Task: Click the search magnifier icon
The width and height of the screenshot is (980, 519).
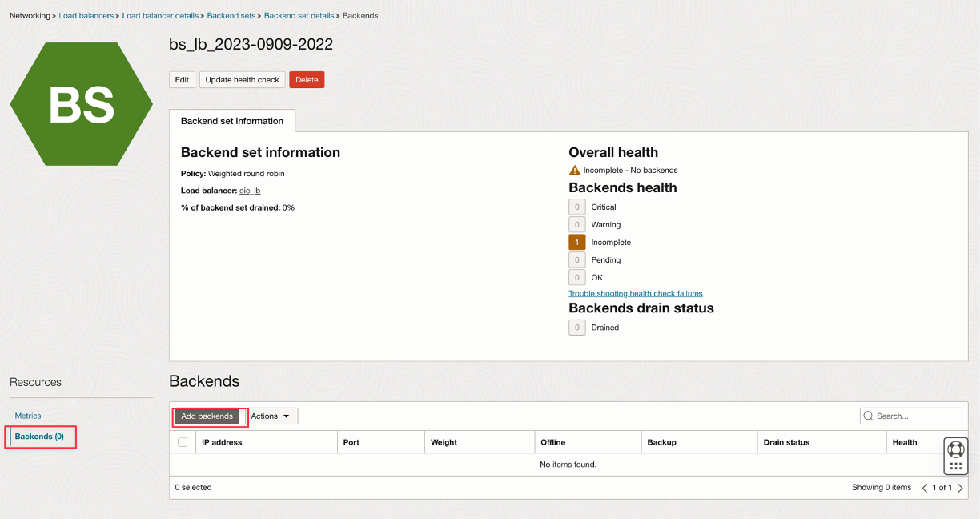Action: coord(869,416)
